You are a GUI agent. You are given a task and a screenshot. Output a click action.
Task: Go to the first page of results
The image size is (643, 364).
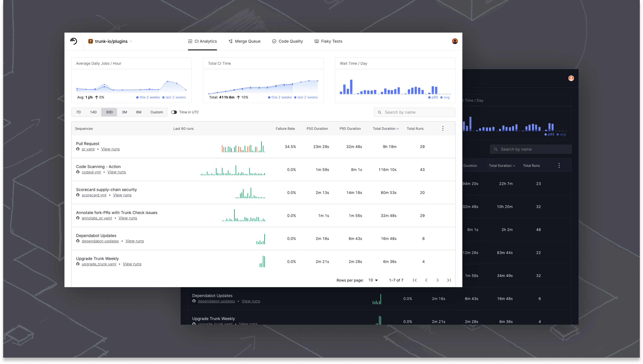(x=415, y=280)
